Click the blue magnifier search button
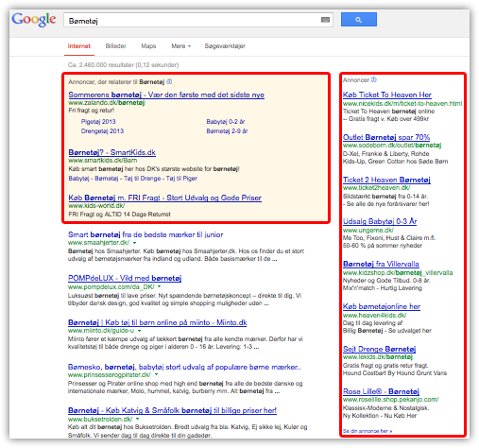The image size is (479, 448). pyautogui.click(x=359, y=20)
